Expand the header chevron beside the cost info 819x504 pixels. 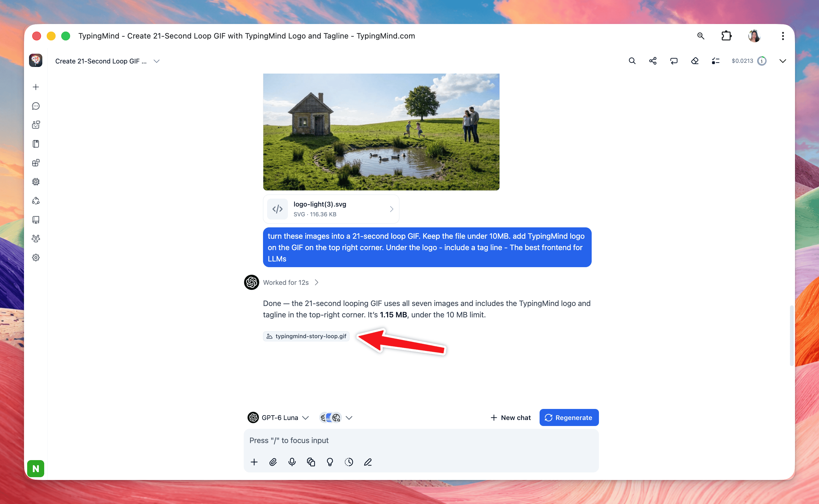783,61
